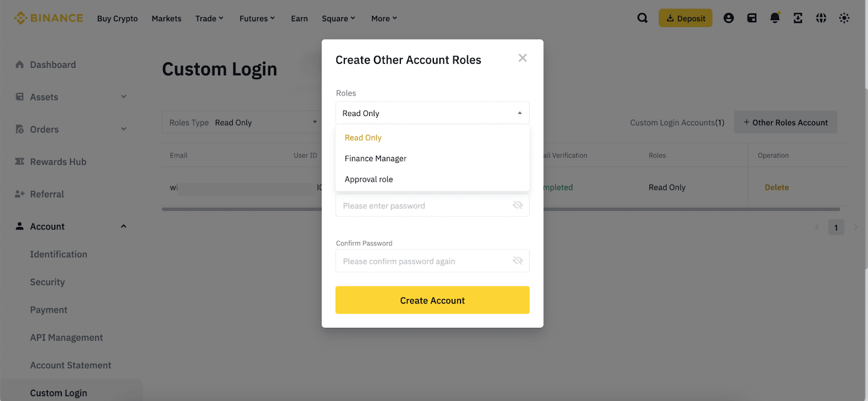Open the notifications bell icon
The image size is (868, 401).
click(775, 18)
